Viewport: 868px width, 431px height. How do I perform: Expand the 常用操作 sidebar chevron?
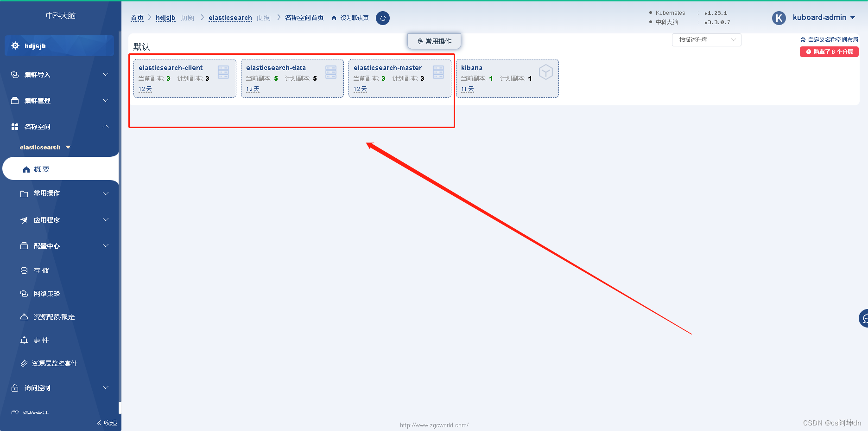pyautogui.click(x=106, y=193)
